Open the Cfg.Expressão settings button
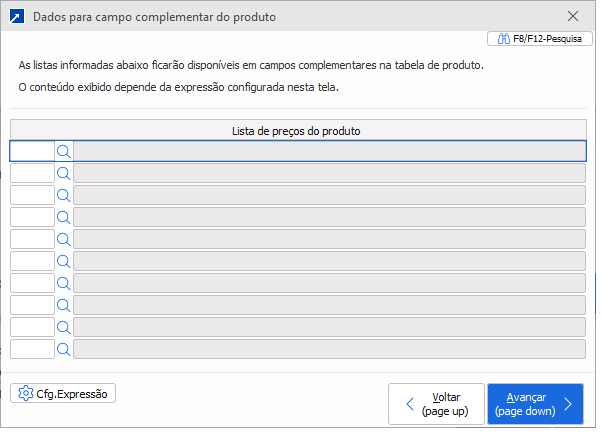610x435 pixels. (64, 394)
